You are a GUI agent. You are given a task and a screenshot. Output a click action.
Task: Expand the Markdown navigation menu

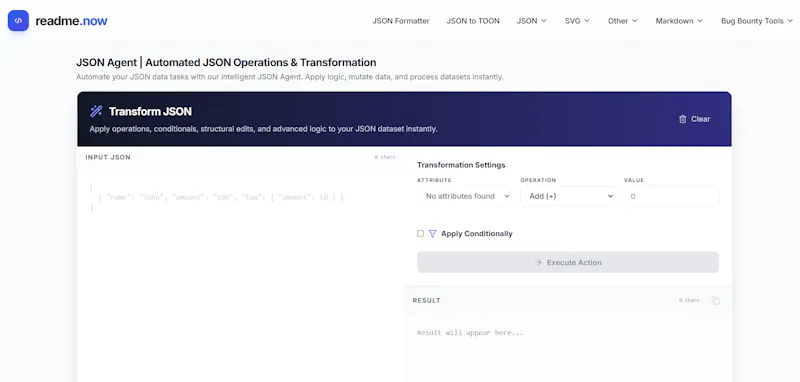click(x=679, y=21)
